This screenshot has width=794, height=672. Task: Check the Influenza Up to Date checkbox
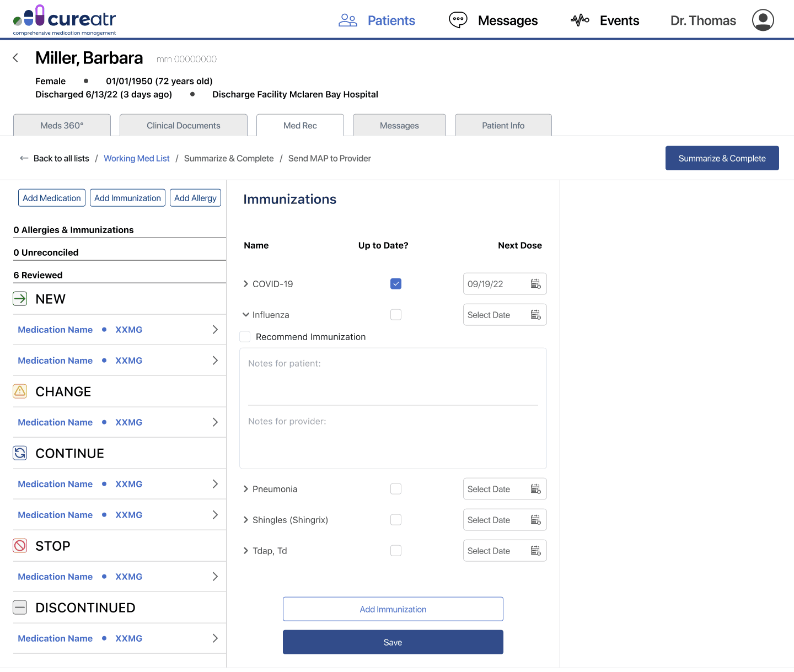pyautogui.click(x=396, y=315)
